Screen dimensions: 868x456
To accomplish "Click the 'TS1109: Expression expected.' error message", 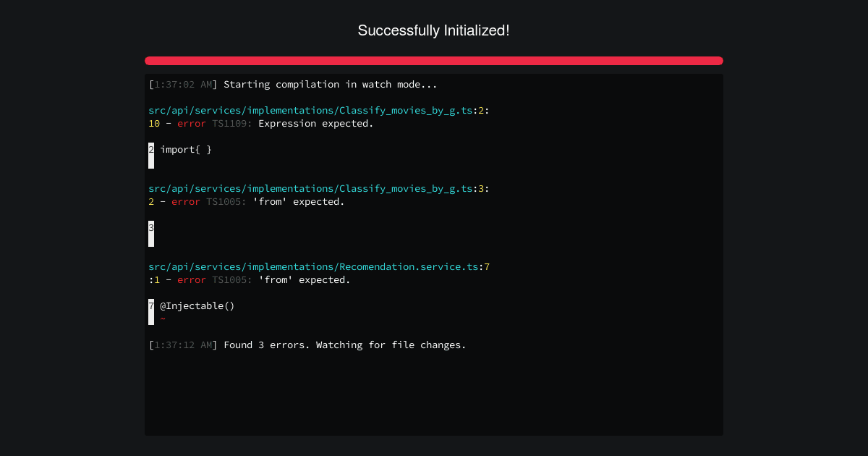I will pyautogui.click(x=293, y=123).
